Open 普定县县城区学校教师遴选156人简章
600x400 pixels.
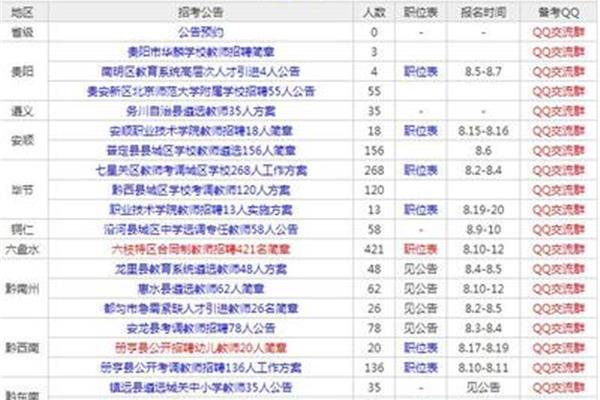(201, 151)
